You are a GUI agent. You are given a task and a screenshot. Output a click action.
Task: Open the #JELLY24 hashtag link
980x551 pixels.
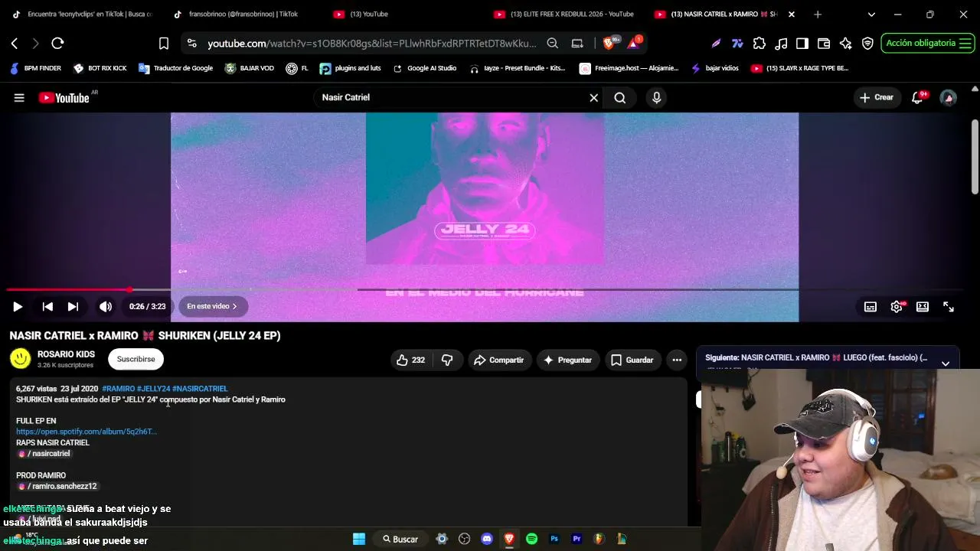coord(153,389)
